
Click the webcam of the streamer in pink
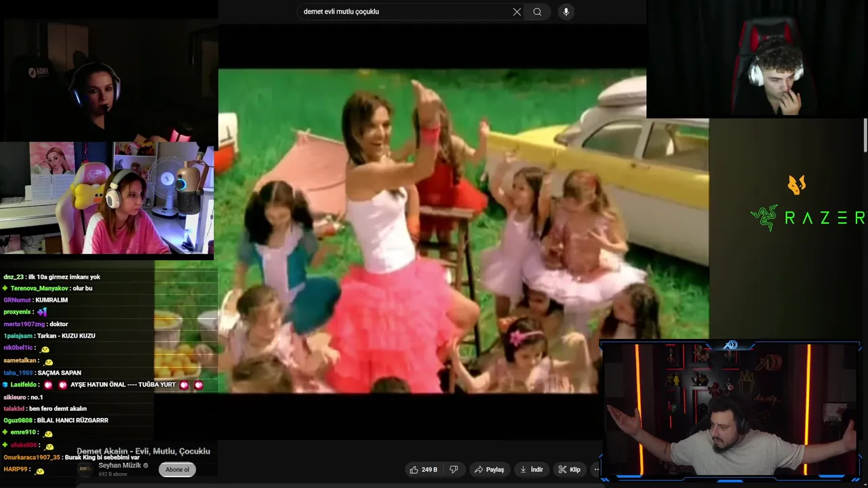108,199
